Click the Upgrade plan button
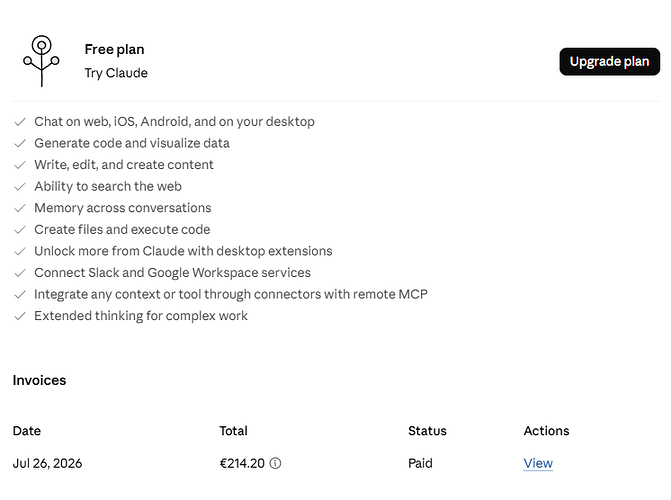This screenshot has width=671, height=500. (x=609, y=62)
